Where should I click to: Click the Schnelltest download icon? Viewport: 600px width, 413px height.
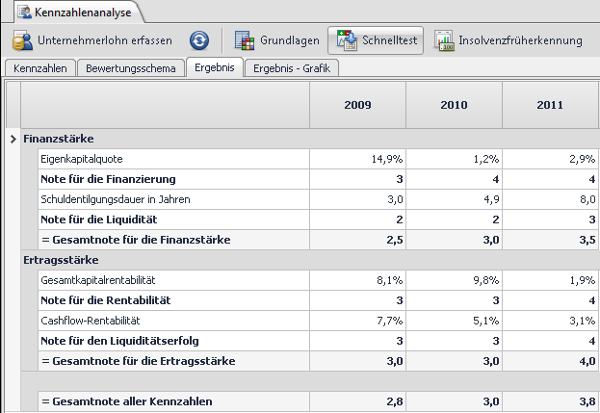347,40
